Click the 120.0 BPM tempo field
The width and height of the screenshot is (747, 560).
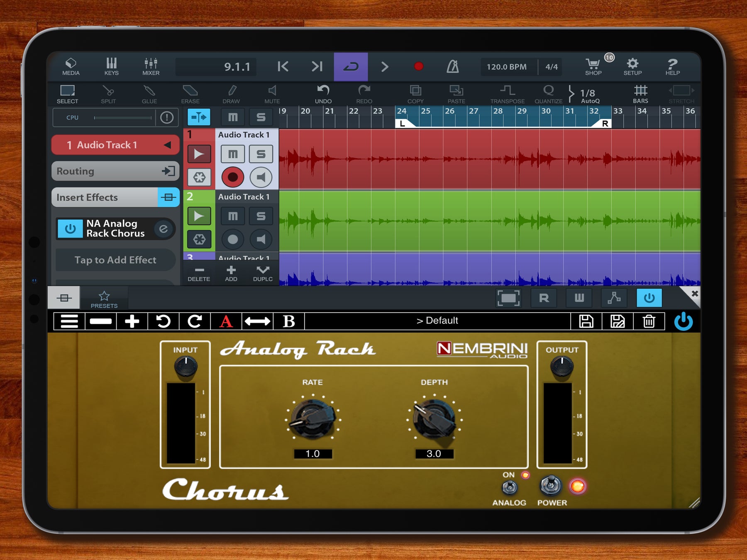[507, 66]
